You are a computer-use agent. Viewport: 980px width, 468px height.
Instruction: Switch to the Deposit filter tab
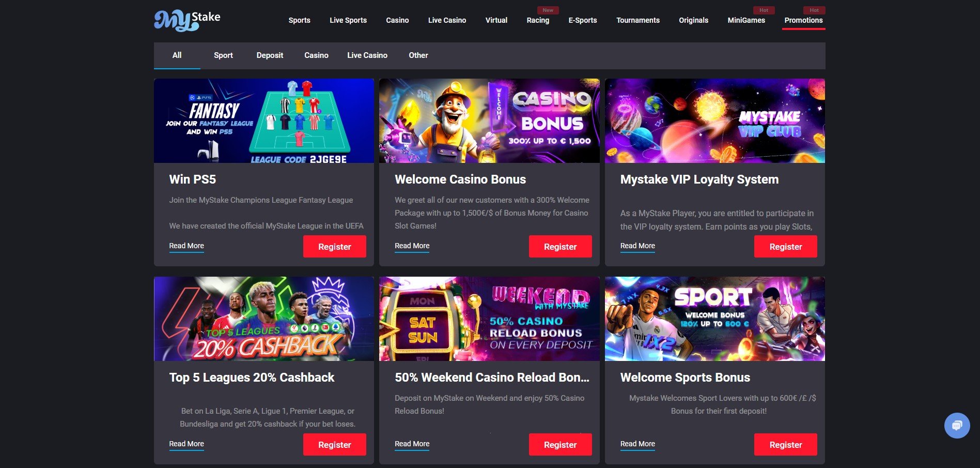pos(270,55)
